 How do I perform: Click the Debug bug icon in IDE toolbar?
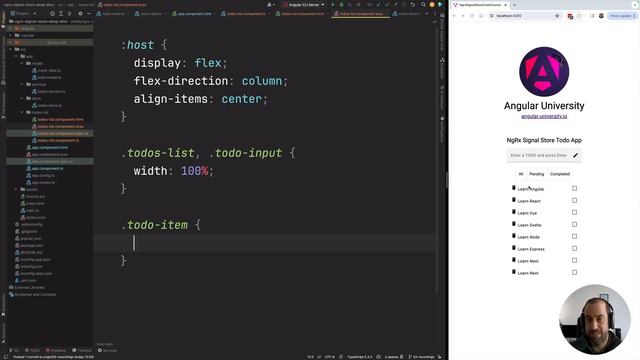point(341,4)
